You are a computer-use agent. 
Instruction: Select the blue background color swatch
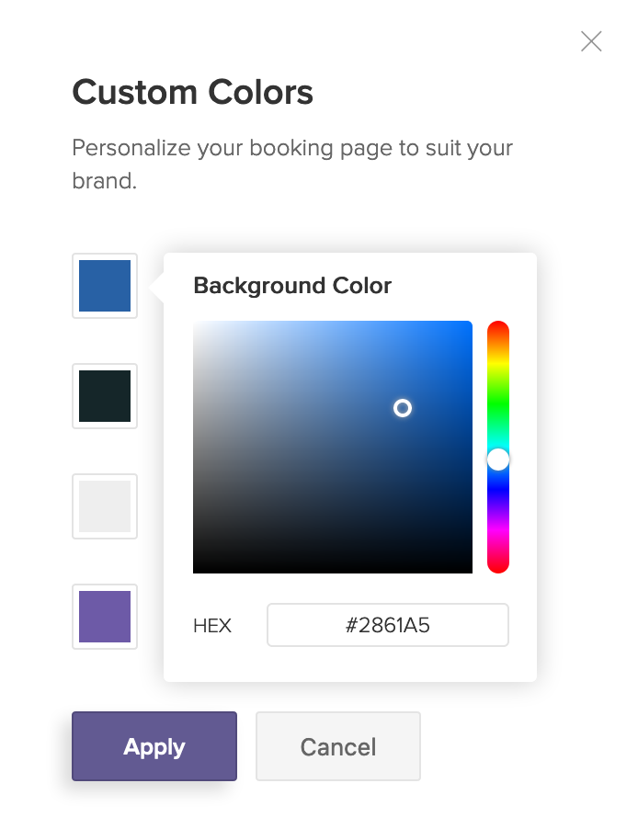tap(105, 286)
